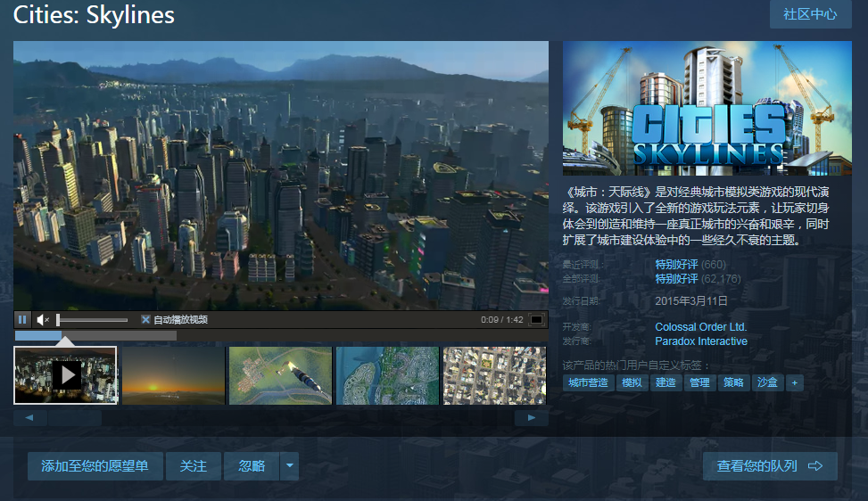
Task: Open the top-down city grid thumbnail
Action: pos(494,375)
